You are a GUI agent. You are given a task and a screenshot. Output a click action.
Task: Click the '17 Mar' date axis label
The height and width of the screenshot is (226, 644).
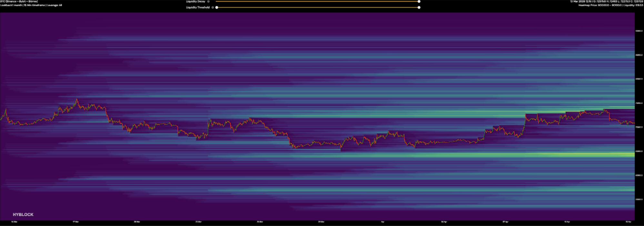tap(75, 222)
